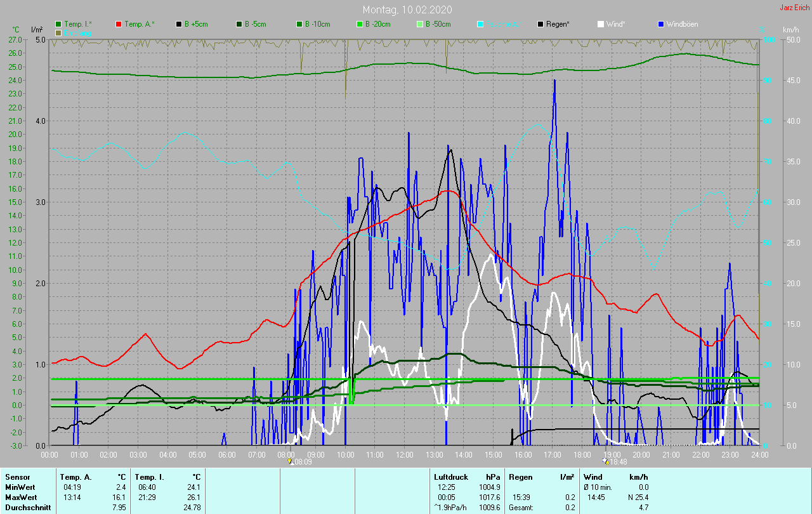
Task: Click the MaxWert row label
Action: tap(20, 497)
